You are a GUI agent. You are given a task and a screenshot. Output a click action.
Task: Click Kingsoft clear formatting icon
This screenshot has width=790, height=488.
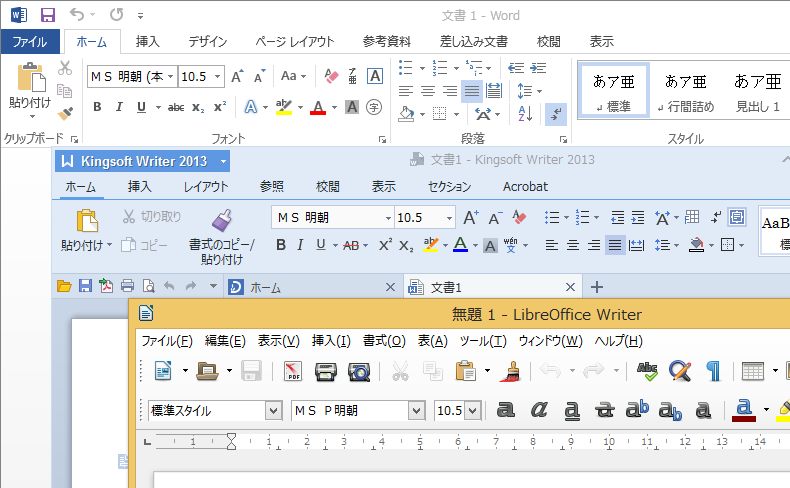pos(519,218)
